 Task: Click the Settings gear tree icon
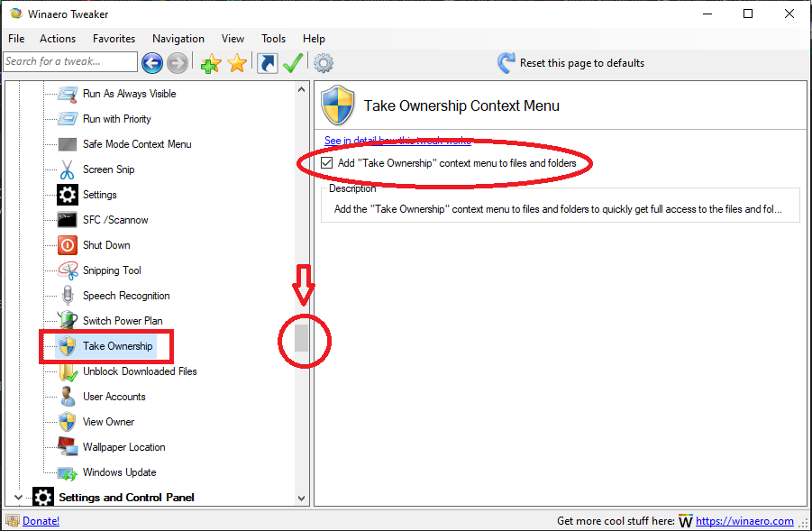[68, 195]
